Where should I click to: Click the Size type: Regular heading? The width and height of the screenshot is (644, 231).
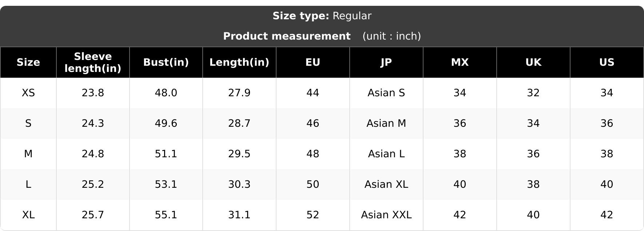pyautogui.click(x=322, y=16)
